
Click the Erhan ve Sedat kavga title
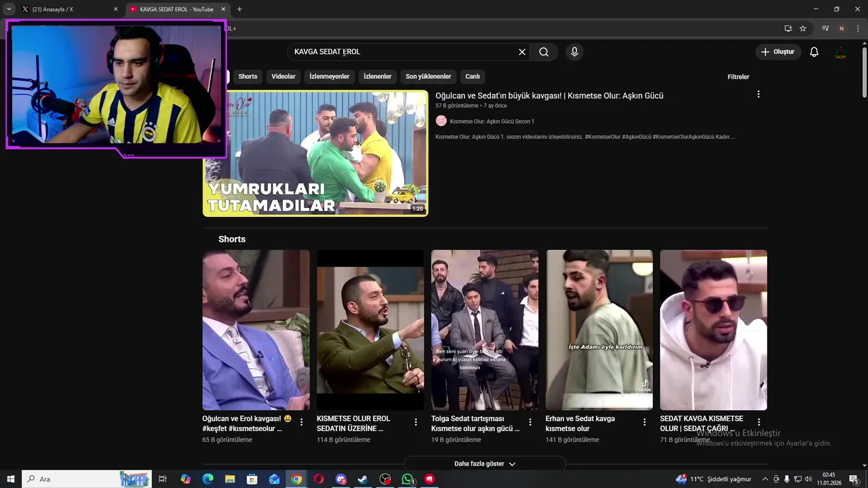580,424
